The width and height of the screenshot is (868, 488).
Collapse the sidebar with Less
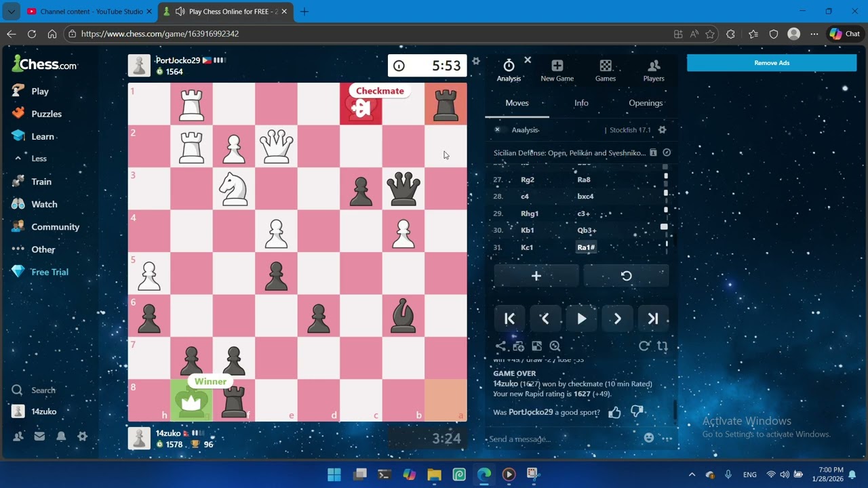tap(31, 159)
